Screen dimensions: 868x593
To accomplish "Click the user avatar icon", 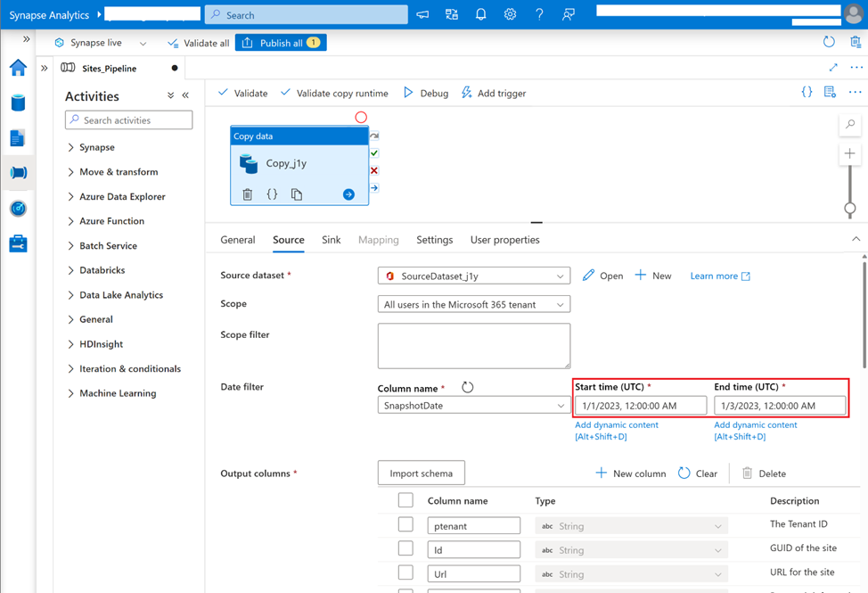I will click(x=855, y=14).
